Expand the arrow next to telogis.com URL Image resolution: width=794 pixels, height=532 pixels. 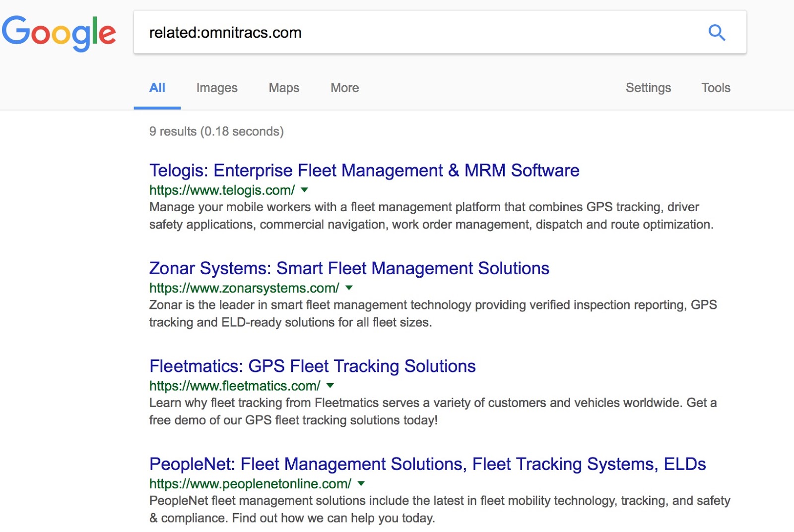pos(305,190)
